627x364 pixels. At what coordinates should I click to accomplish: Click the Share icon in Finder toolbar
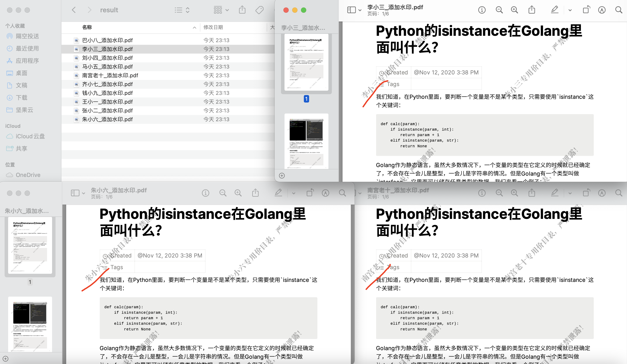242,10
